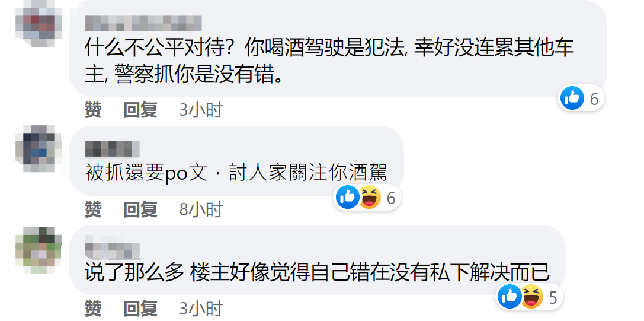Open the 3小时 timestamp under the 私下解决 comment
Screen dimensions: 644x321
click(201, 309)
